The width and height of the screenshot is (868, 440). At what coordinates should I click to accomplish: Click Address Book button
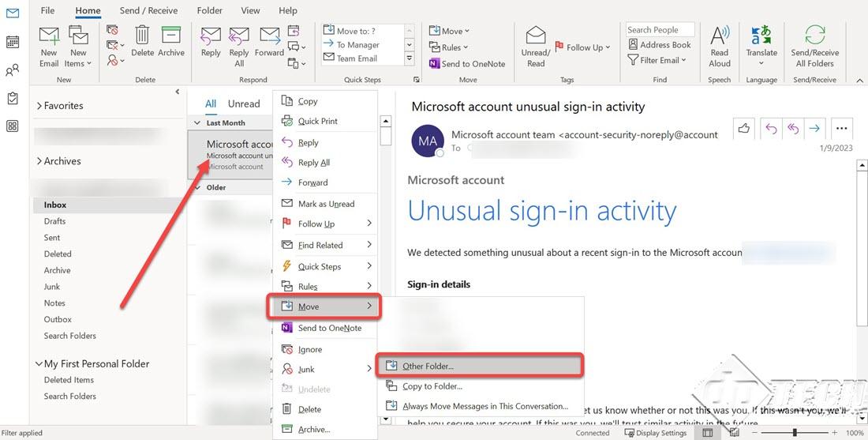click(659, 45)
